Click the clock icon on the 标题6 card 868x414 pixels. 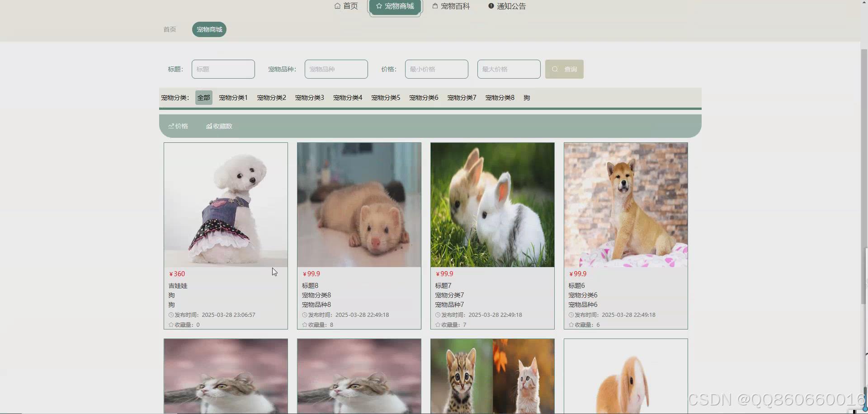click(x=571, y=315)
